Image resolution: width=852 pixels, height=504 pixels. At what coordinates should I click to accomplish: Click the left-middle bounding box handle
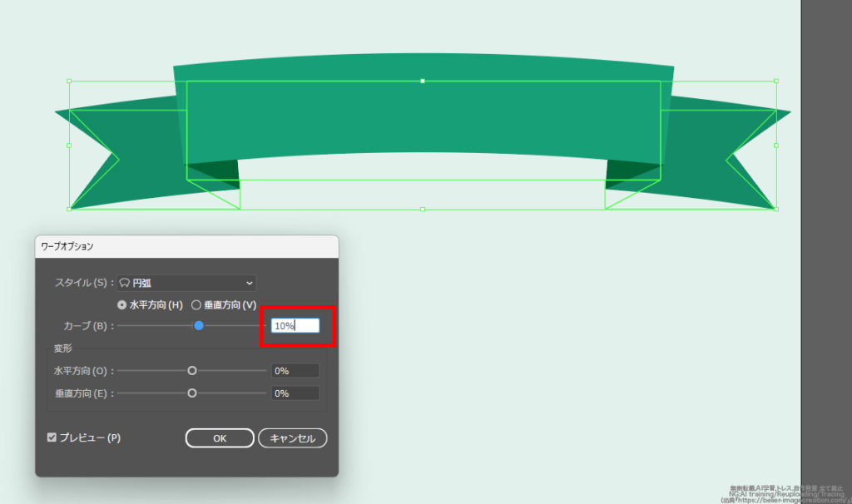69,145
